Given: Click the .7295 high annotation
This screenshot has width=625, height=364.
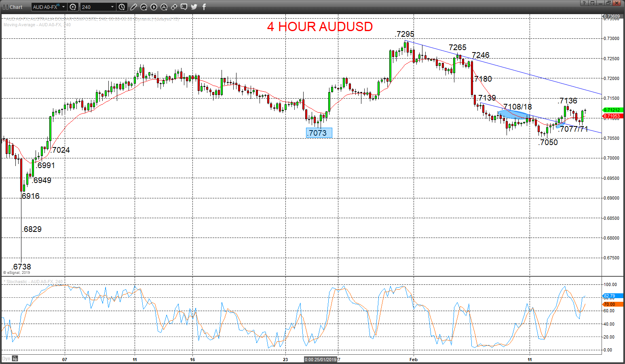Looking at the screenshot, I should pyautogui.click(x=405, y=34).
